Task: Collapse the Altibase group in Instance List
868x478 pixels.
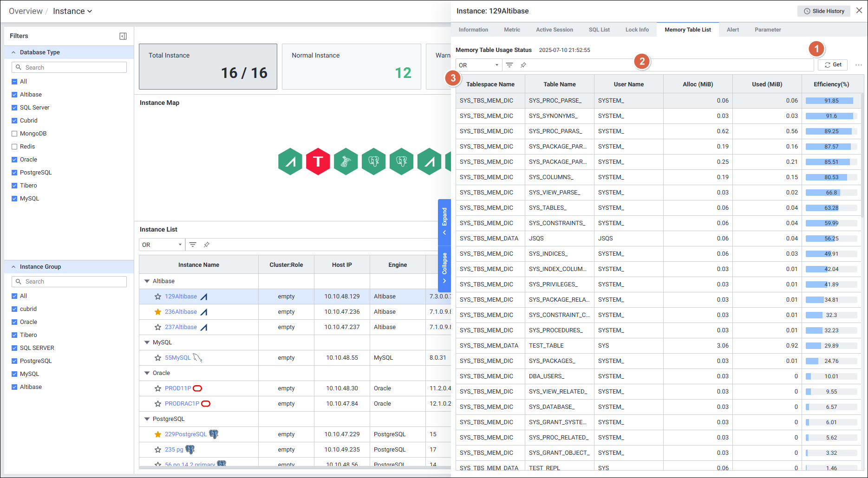Action: [x=147, y=281]
